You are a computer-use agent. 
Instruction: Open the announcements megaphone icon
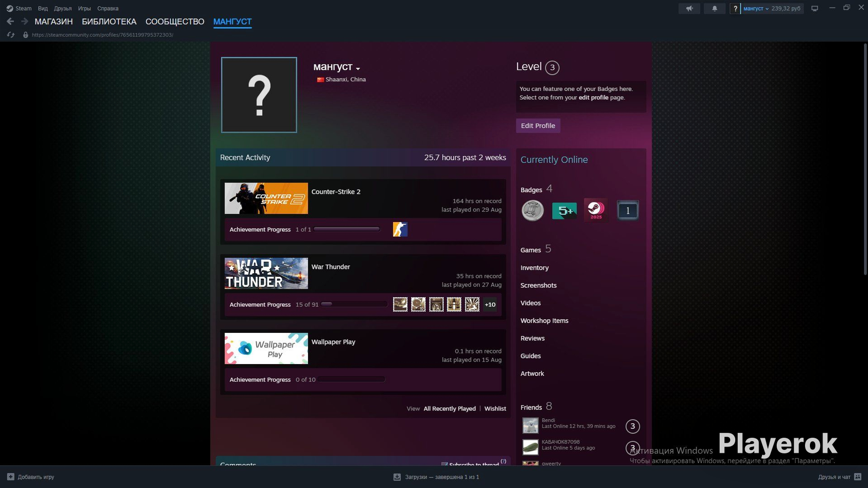tap(689, 8)
